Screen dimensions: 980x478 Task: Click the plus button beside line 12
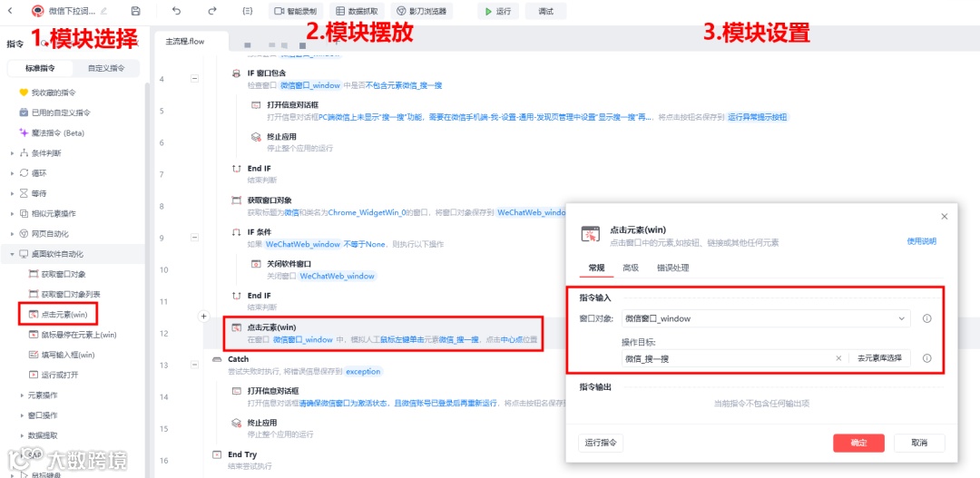point(203,317)
